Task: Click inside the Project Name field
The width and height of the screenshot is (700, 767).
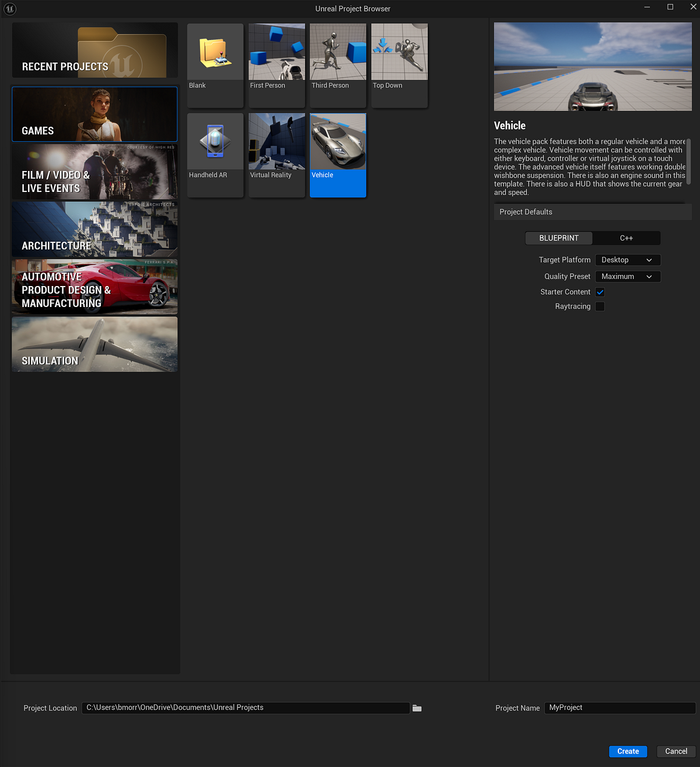Action: (x=619, y=707)
